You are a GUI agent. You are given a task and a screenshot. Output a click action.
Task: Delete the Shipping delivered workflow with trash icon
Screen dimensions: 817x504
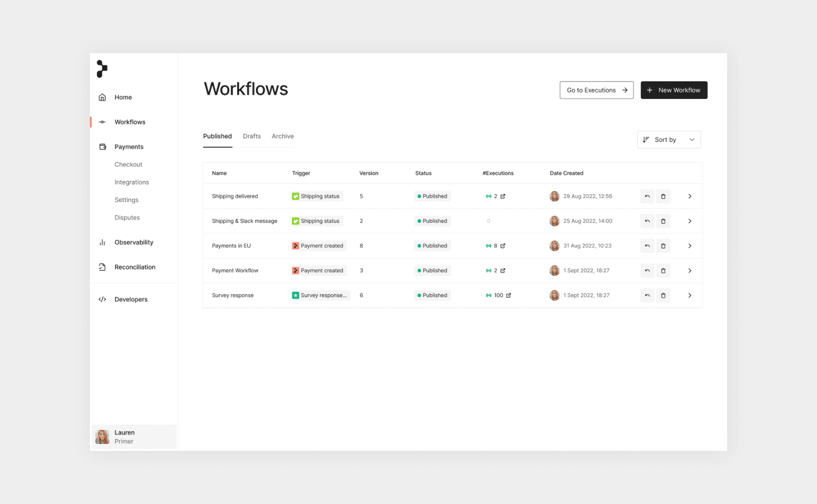663,196
